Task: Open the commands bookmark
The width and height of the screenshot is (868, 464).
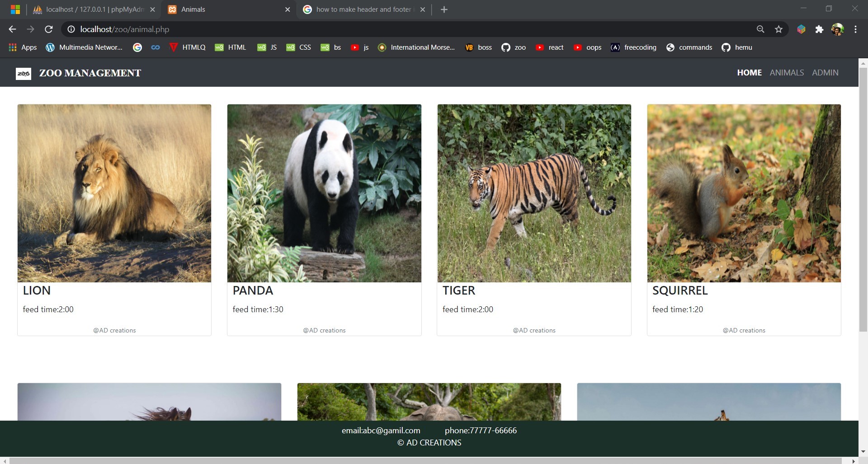Action: coord(689,47)
